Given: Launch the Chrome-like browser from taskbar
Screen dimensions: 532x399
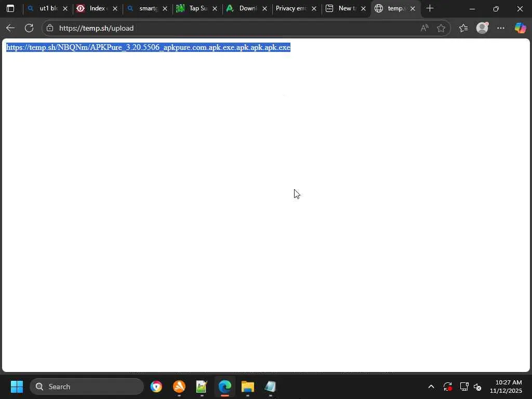Looking at the screenshot, I should tap(156, 387).
